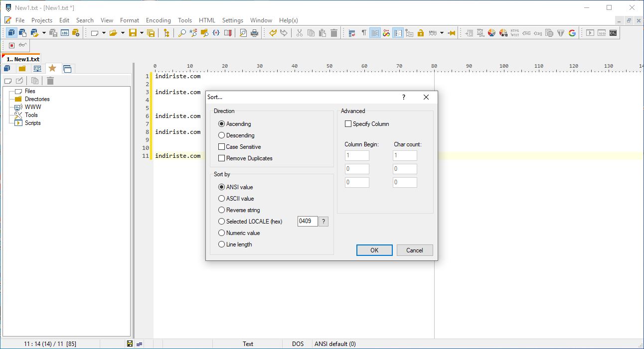Open the Encoding menu

[159, 20]
